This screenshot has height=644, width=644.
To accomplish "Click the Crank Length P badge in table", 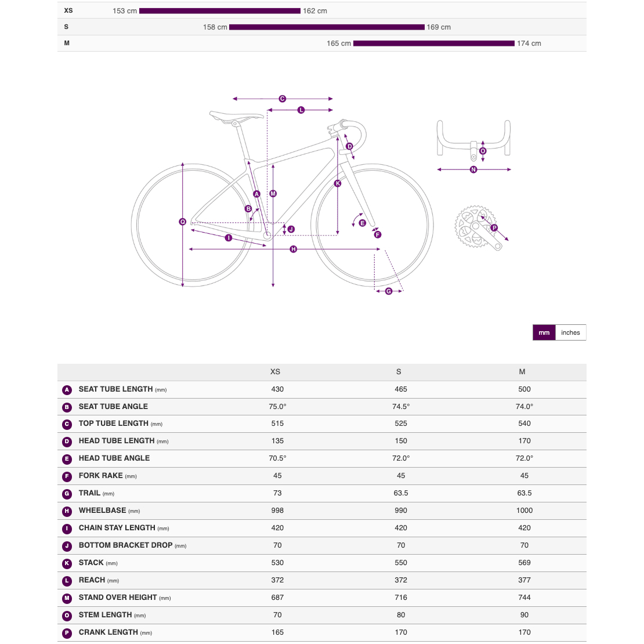I will tap(67, 633).
